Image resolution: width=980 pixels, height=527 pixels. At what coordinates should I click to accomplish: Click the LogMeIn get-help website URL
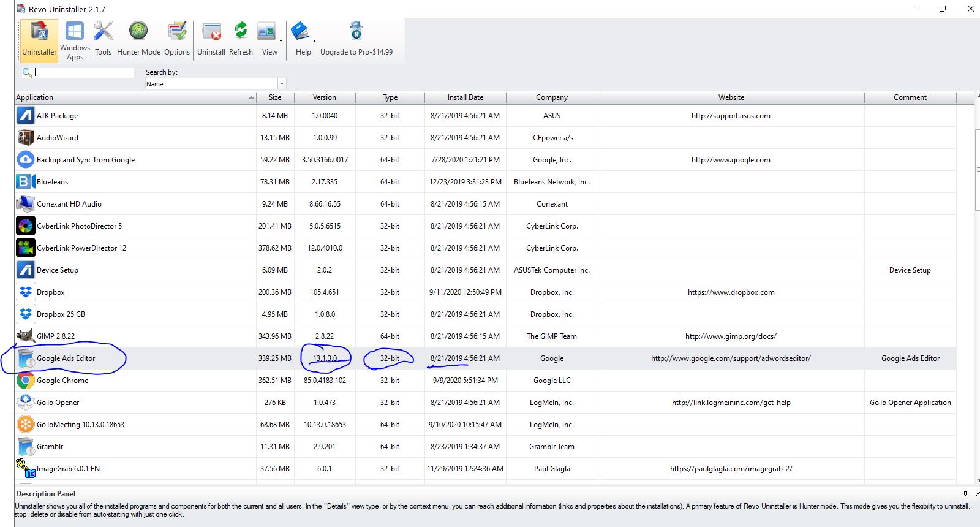[731, 403]
